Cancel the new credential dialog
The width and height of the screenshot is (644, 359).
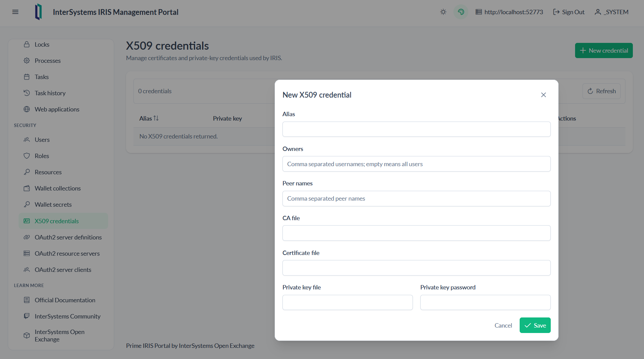(x=503, y=325)
